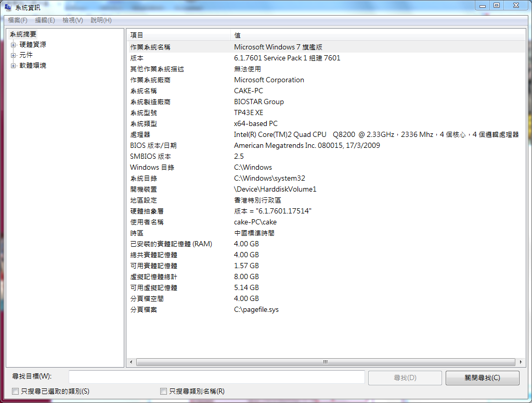Click the 項目 column header

tap(179, 35)
